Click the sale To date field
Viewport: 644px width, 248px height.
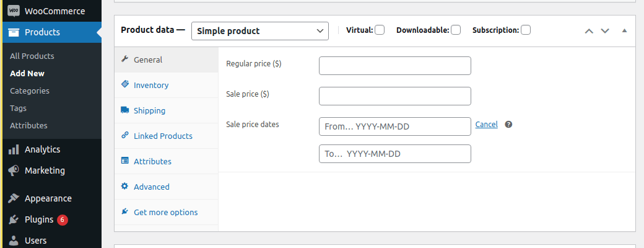click(x=394, y=153)
